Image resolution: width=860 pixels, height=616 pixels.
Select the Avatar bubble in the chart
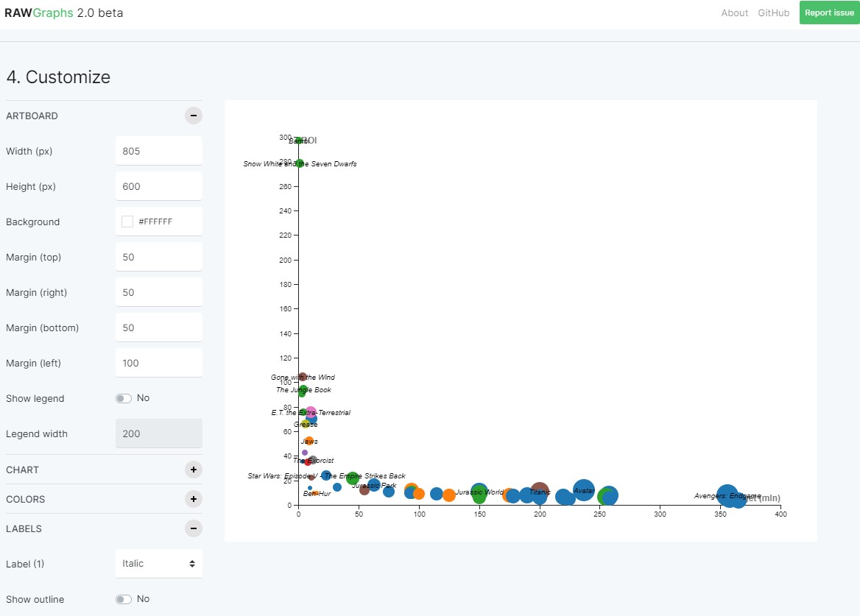point(584,490)
